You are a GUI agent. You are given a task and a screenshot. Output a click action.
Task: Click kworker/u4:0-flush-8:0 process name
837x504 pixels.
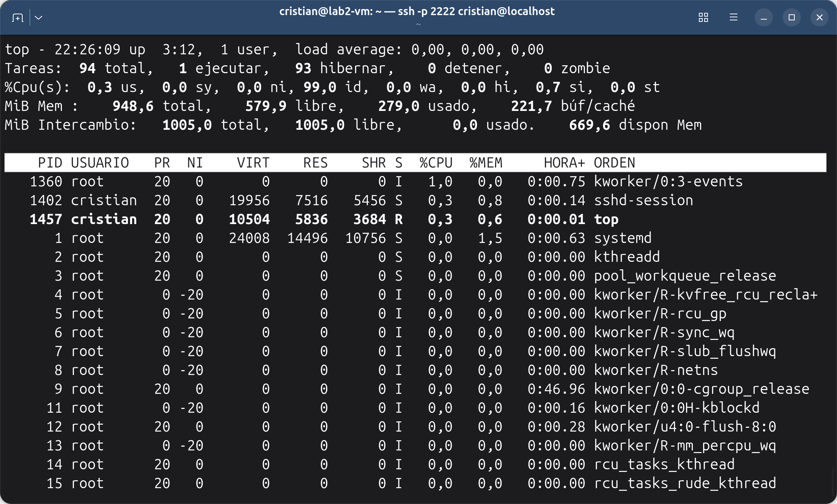[x=685, y=427]
